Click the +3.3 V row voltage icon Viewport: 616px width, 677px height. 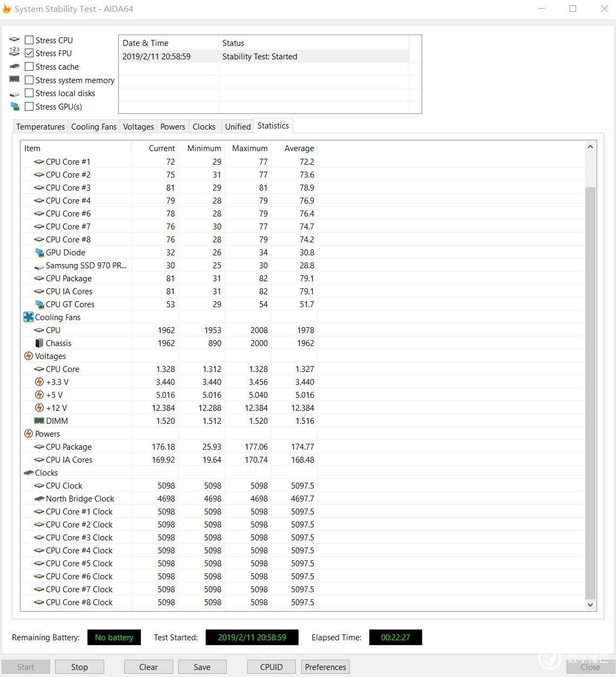pos(39,382)
